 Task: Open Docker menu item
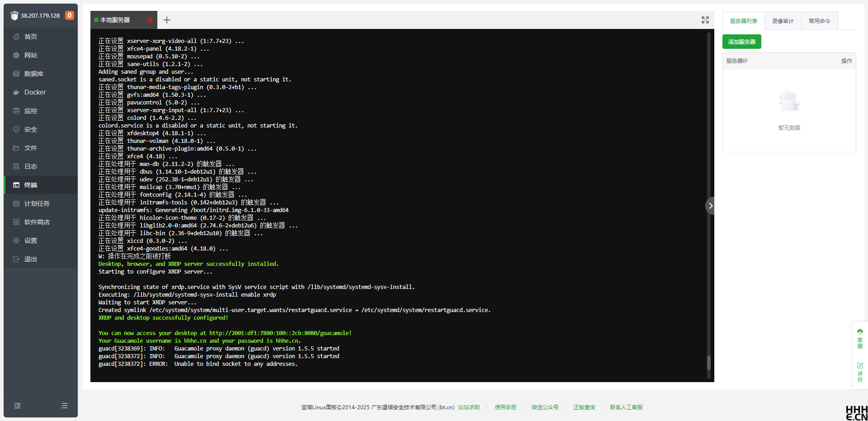(41, 92)
